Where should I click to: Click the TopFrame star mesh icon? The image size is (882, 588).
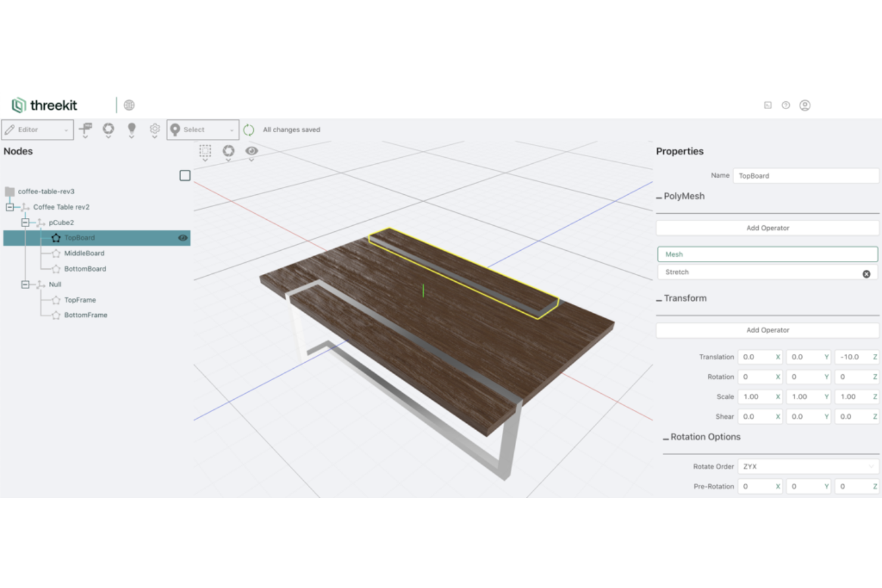point(56,300)
